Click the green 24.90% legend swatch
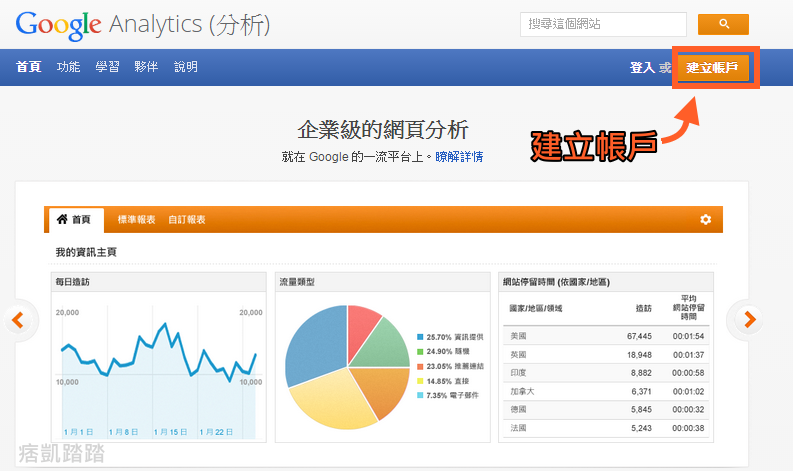Viewport: 793px width, 471px height. 420,352
